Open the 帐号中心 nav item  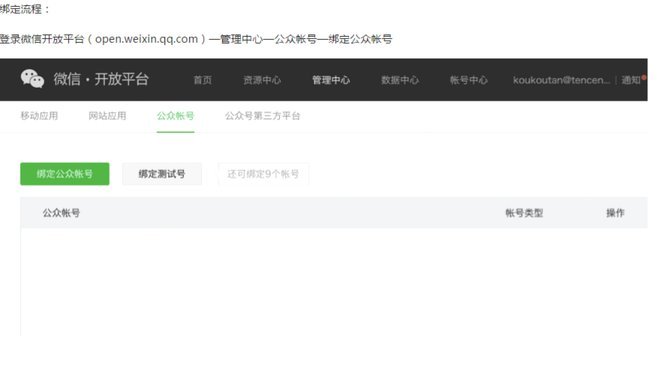click(468, 80)
